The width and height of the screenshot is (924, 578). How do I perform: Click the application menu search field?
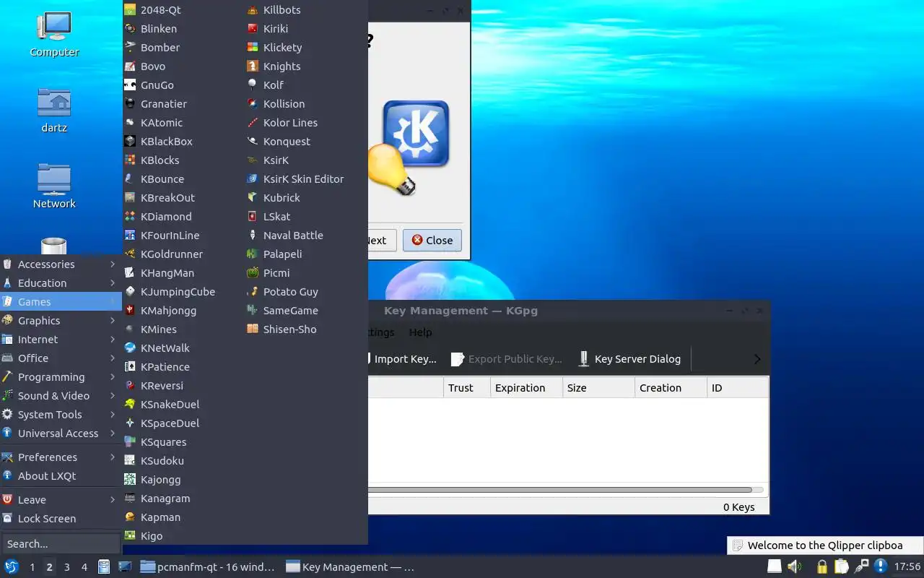(61, 544)
